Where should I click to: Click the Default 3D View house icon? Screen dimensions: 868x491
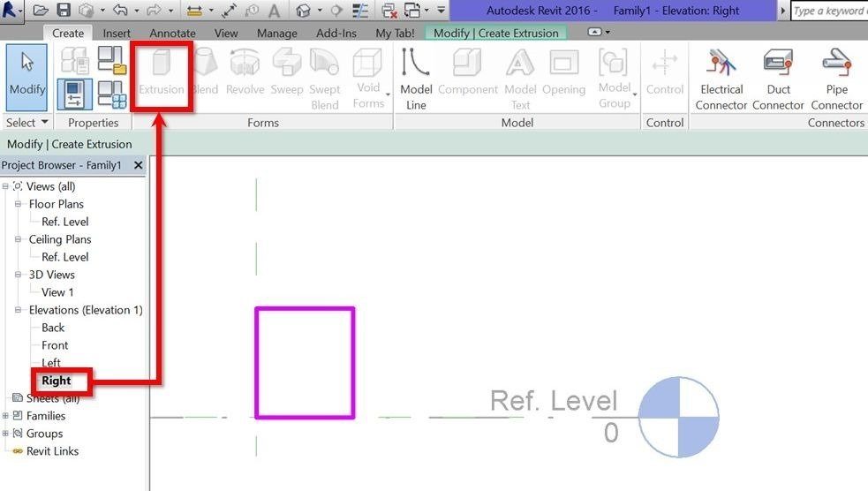click(303, 11)
